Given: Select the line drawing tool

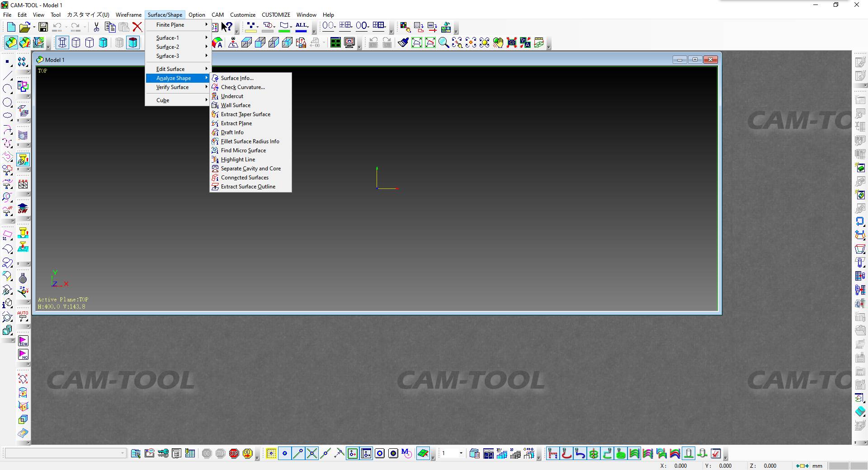Looking at the screenshot, I should pyautogui.click(x=8, y=75).
